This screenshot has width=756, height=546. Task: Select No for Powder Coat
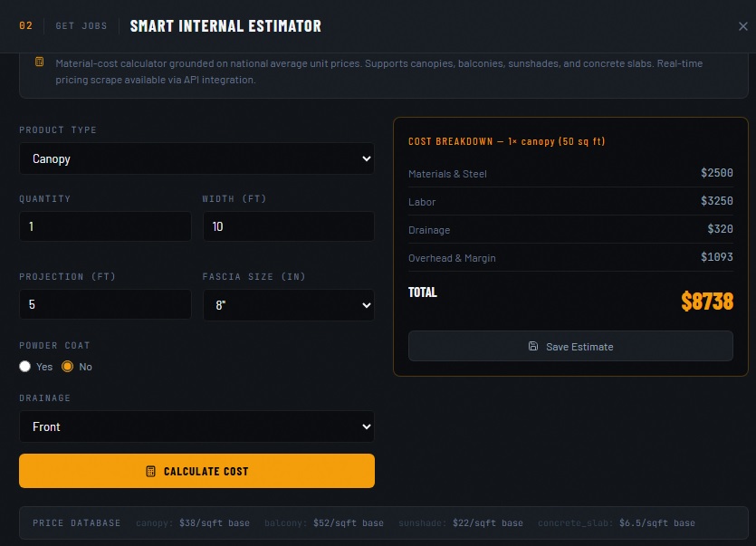pyautogui.click(x=67, y=367)
